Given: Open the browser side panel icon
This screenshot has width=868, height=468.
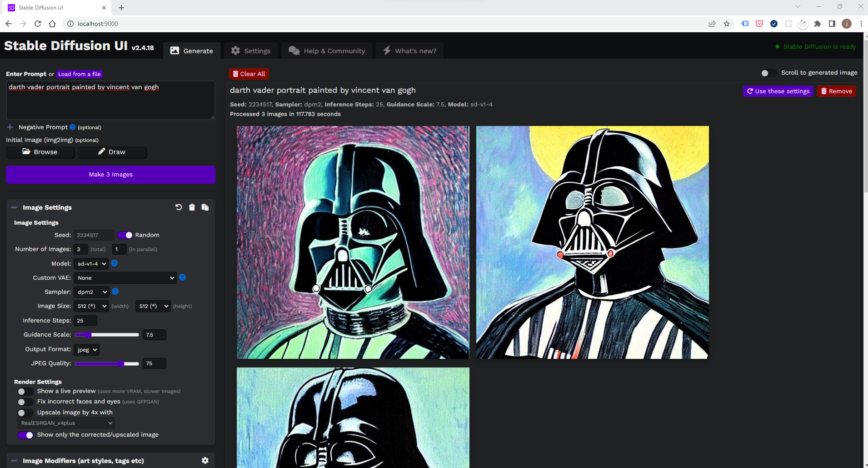Looking at the screenshot, I should point(832,24).
